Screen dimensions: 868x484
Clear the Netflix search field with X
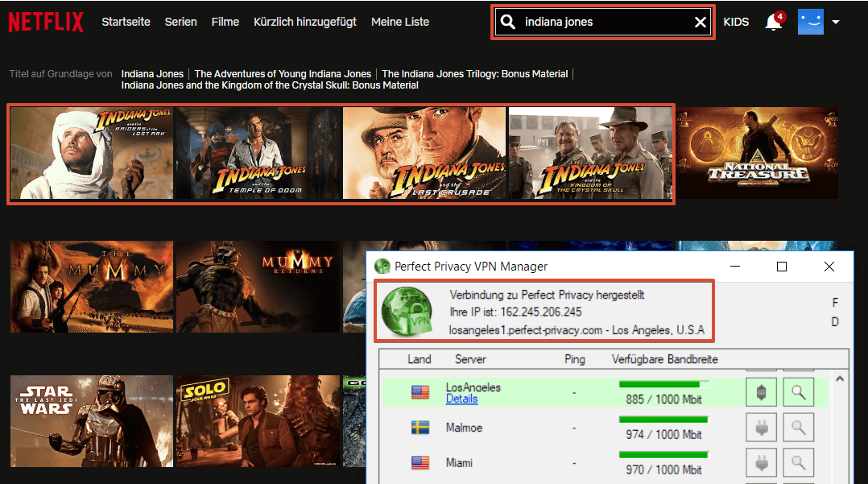coord(701,23)
